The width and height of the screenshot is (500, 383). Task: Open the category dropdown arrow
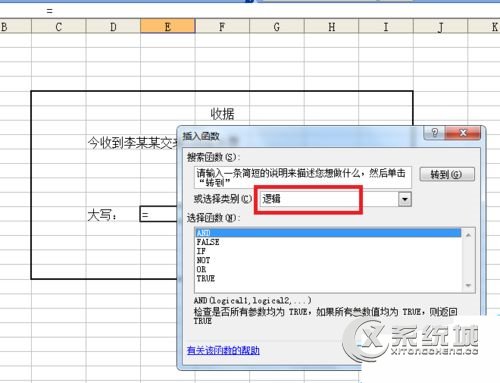[405, 199]
